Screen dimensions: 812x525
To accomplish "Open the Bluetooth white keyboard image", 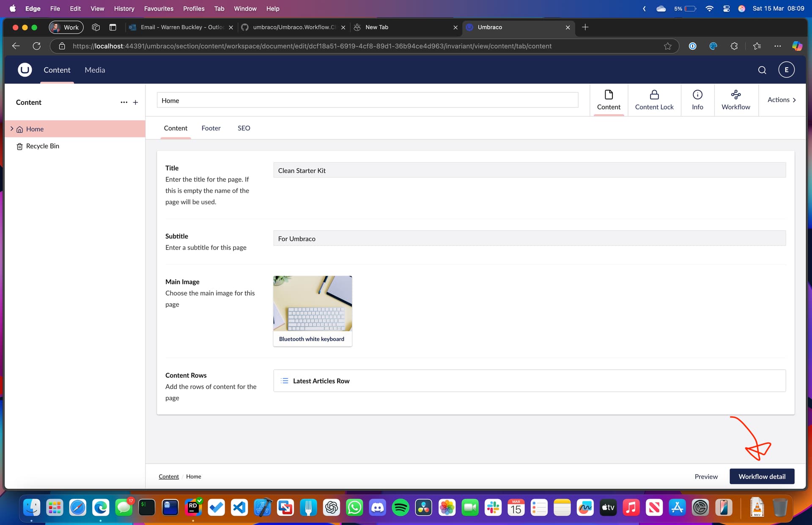I will click(313, 311).
